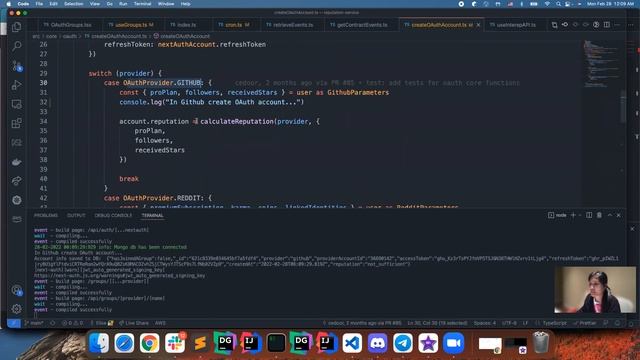Open the Source Control view
The width and height of the screenshot is (640, 360).
pos(17,65)
